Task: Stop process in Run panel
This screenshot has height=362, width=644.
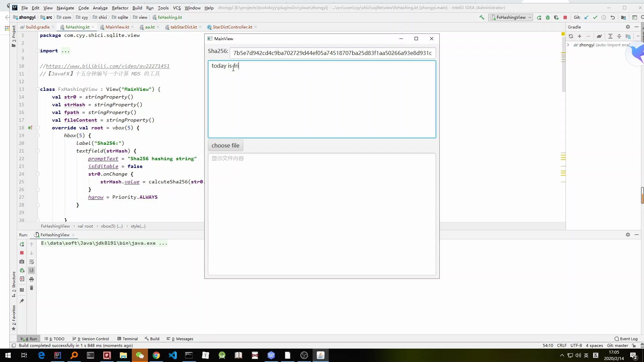Action: (22, 253)
